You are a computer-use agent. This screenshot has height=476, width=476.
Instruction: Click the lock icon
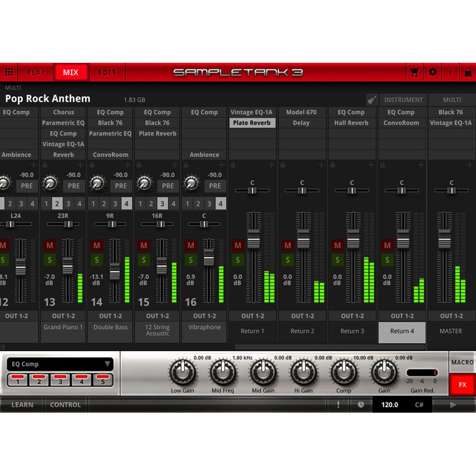467,72
